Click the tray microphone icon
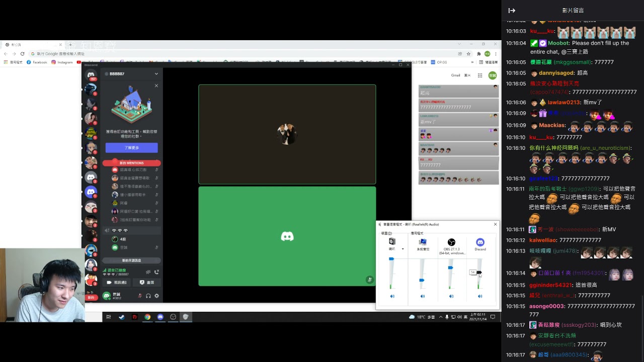The width and height of the screenshot is (644, 362). tap(447, 317)
